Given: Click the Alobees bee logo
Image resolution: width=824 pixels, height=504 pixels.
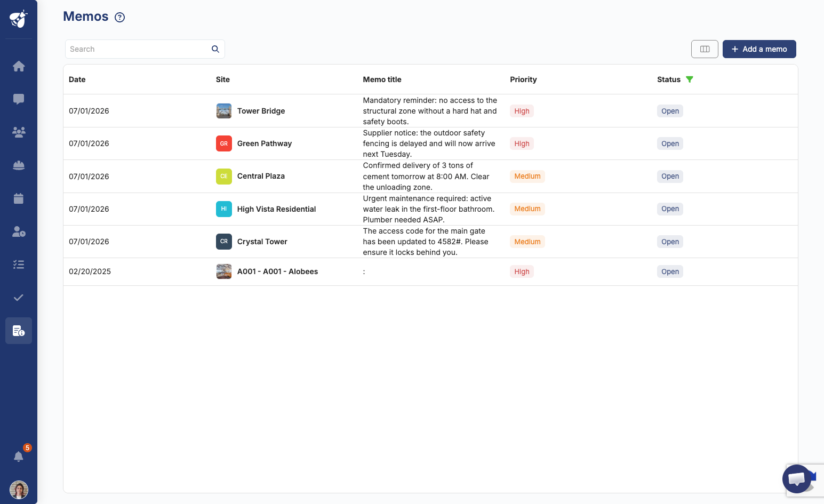Looking at the screenshot, I should click(x=19, y=19).
